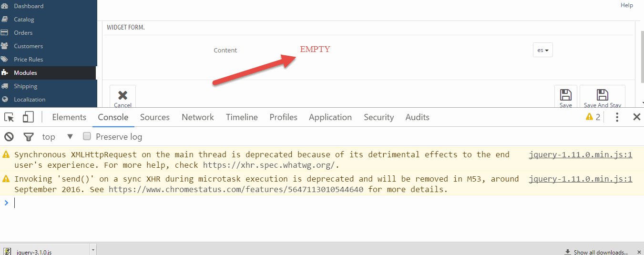644x255 pixels.
Task: Open jquery-3.1.0.js download options arrow
Action: pos(93,250)
